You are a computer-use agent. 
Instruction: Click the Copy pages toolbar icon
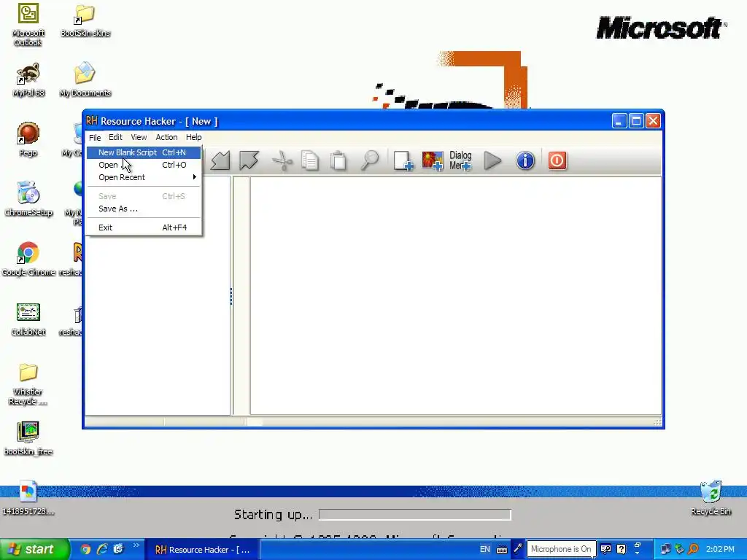pyautogui.click(x=310, y=160)
